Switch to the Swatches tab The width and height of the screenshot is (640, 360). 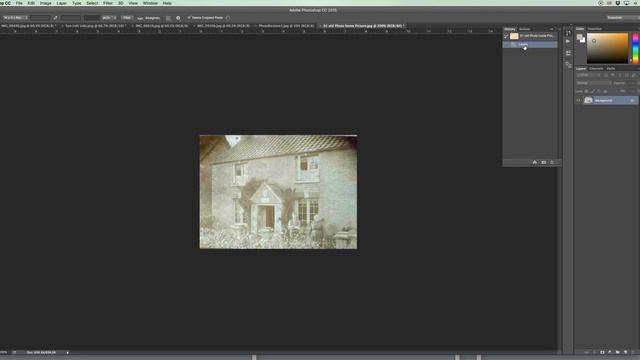coord(595,29)
